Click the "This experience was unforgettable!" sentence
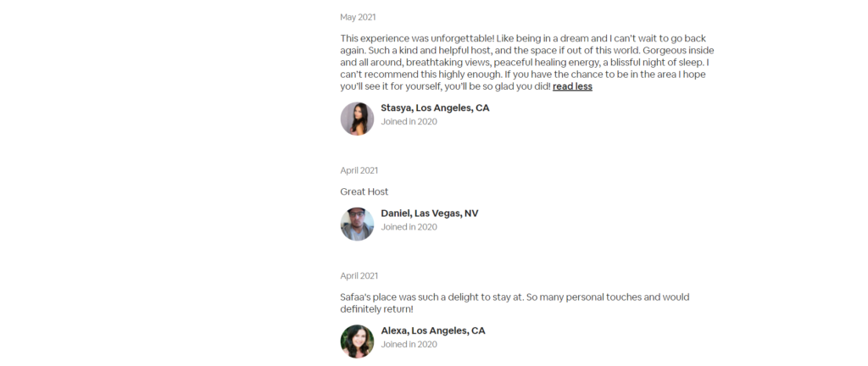The image size is (868, 366). pyautogui.click(x=418, y=39)
